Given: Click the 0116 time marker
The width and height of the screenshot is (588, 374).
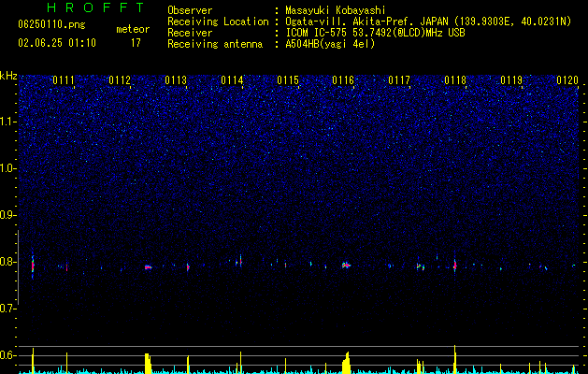Looking at the screenshot, I should point(343,80).
